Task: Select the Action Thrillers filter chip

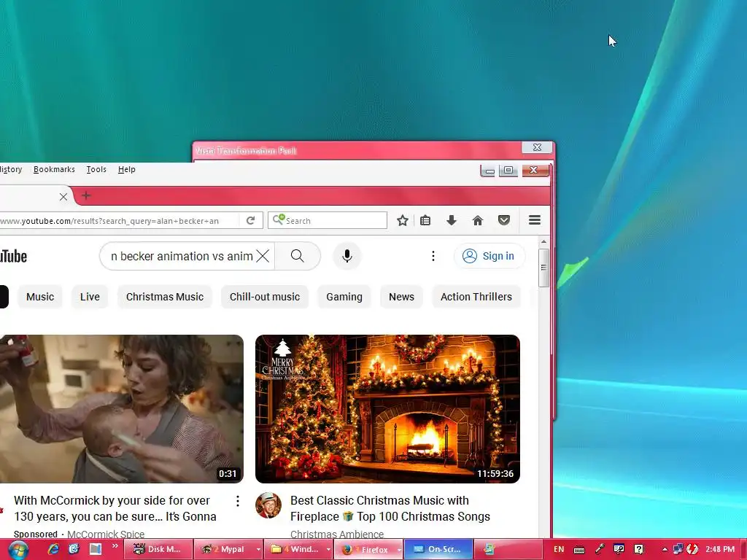Action: [x=476, y=297]
